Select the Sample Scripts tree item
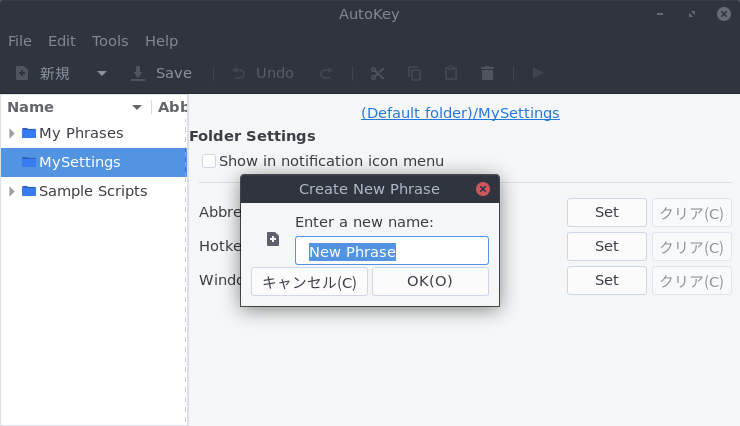This screenshot has width=740, height=426. coord(93,191)
